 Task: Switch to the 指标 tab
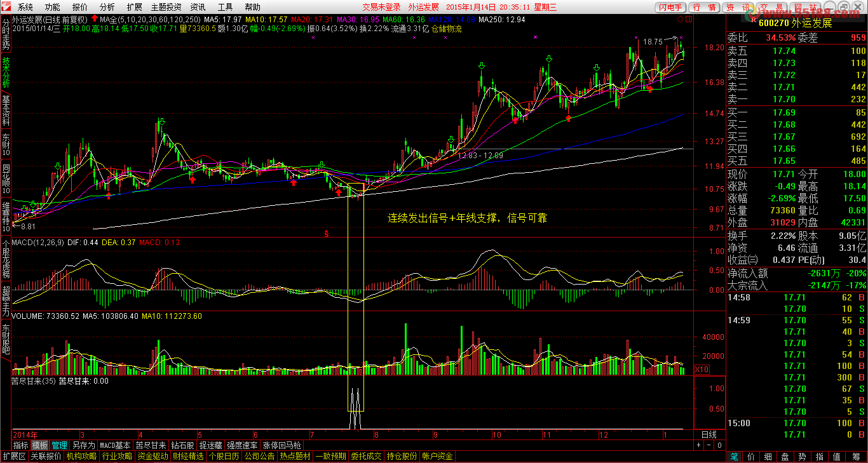pos(20,445)
